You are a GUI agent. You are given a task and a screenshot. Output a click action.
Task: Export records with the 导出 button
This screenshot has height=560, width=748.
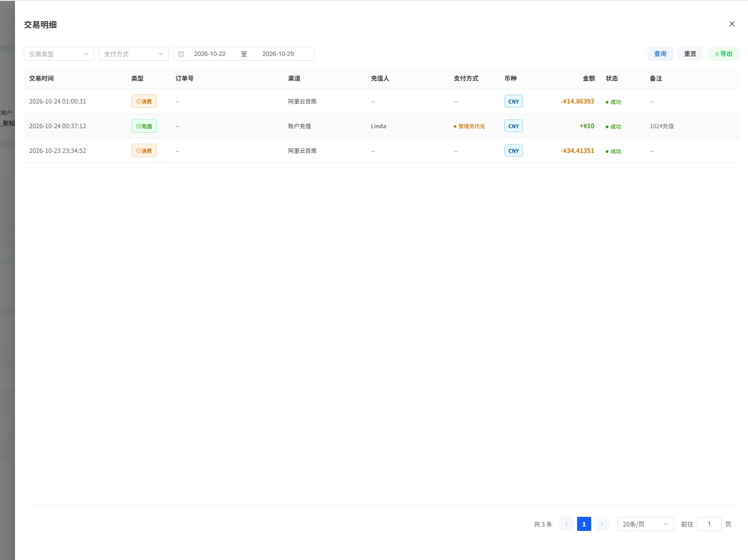tap(723, 54)
